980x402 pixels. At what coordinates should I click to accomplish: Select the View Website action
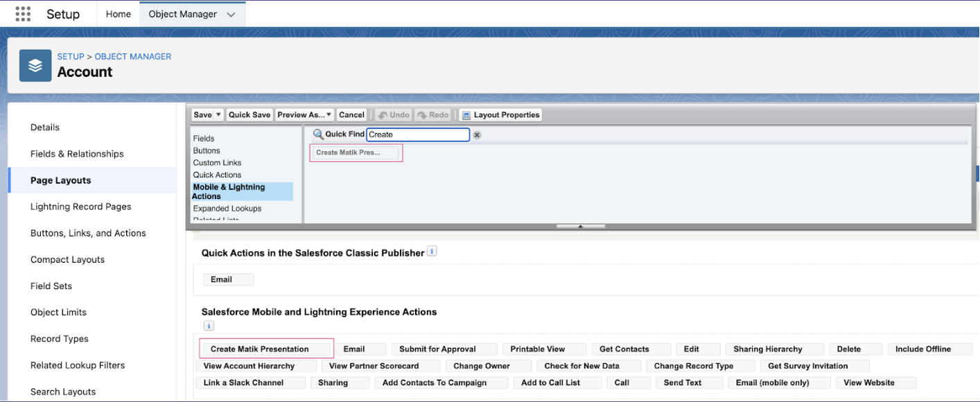pyautogui.click(x=876, y=383)
